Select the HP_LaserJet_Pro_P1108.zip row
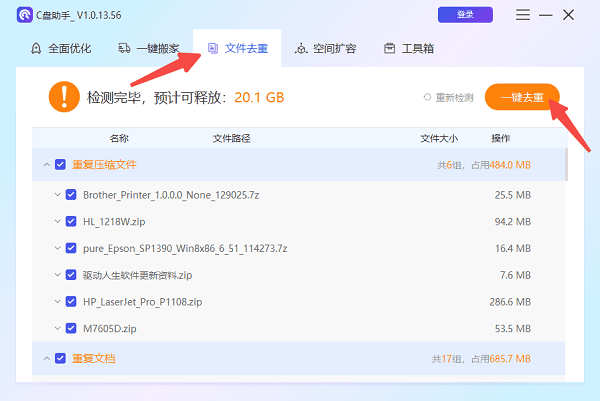600x401 pixels. point(300,301)
